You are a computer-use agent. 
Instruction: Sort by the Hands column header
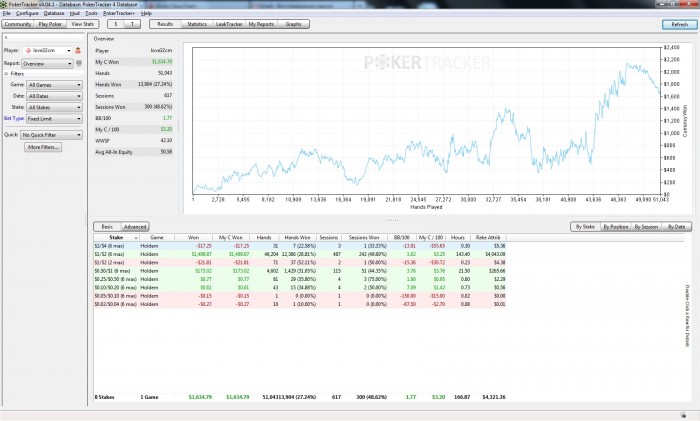(264, 238)
